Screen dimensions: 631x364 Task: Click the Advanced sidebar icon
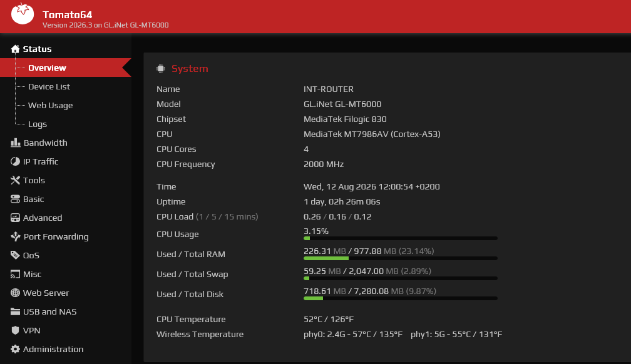coord(15,218)
